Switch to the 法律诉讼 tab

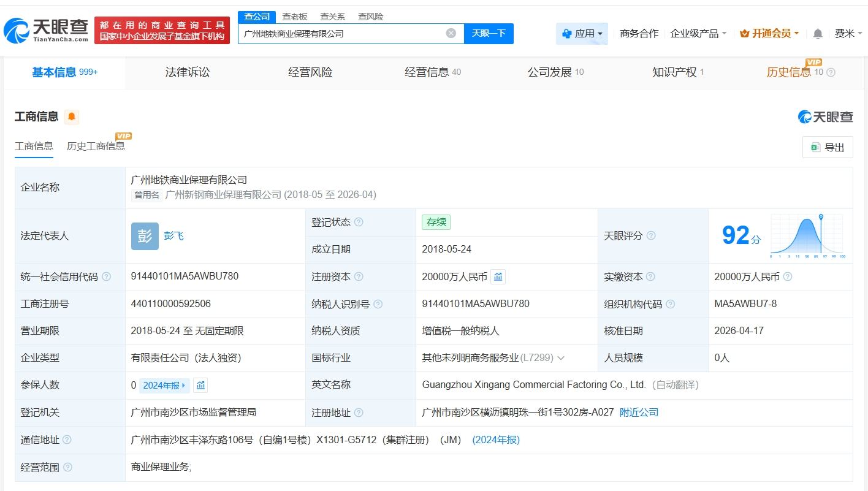point(187,72)
